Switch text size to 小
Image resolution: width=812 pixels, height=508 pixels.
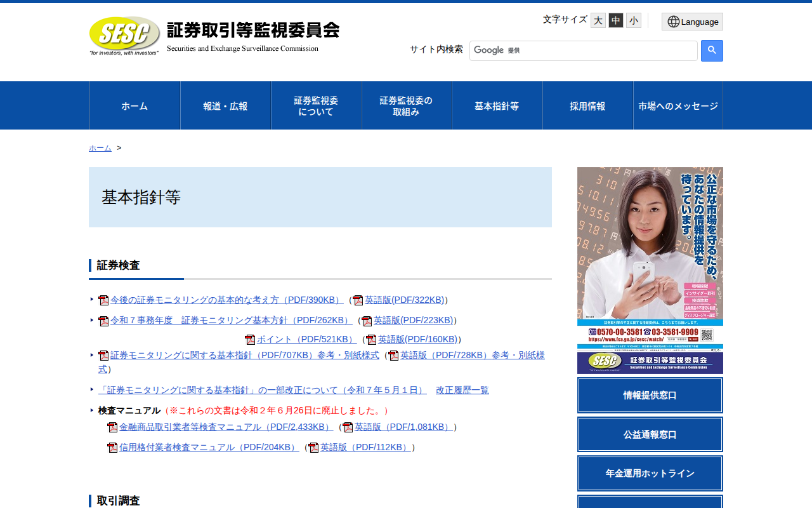coord(632,20)
